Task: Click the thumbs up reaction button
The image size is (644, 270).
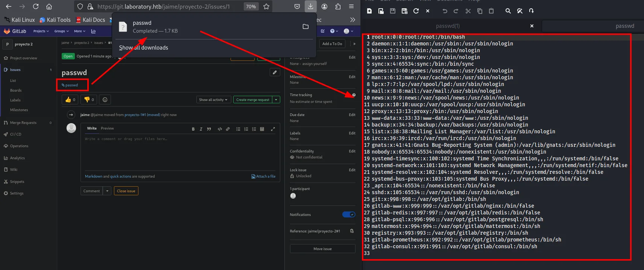Action: pyautogui.click(x=70, y=100)
